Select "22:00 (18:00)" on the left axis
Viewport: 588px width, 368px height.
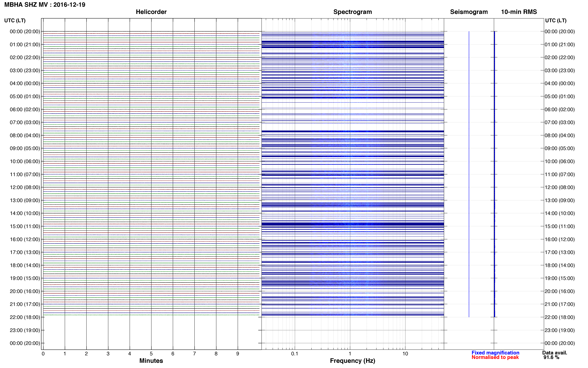coord(25,317)
